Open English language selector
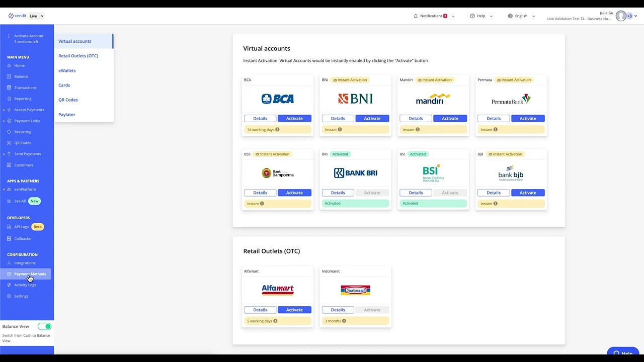 (x=521, y=16)
